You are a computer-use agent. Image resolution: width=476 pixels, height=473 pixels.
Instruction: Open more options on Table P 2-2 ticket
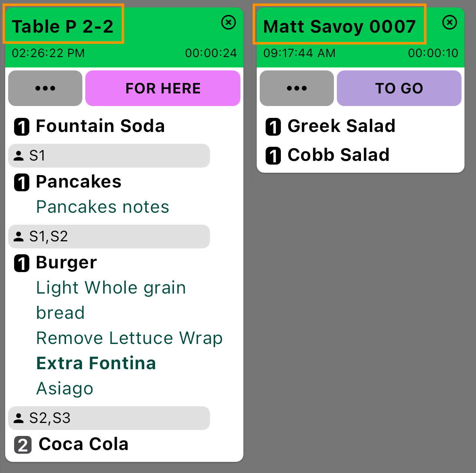[45, 88]
